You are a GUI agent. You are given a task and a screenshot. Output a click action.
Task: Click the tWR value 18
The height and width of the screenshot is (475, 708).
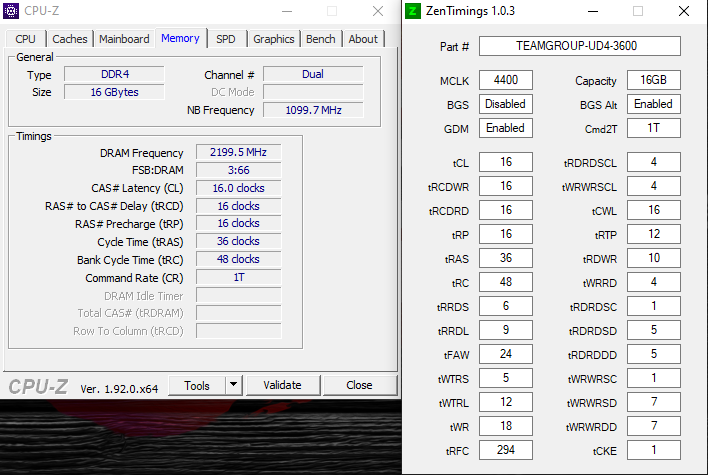506,426
